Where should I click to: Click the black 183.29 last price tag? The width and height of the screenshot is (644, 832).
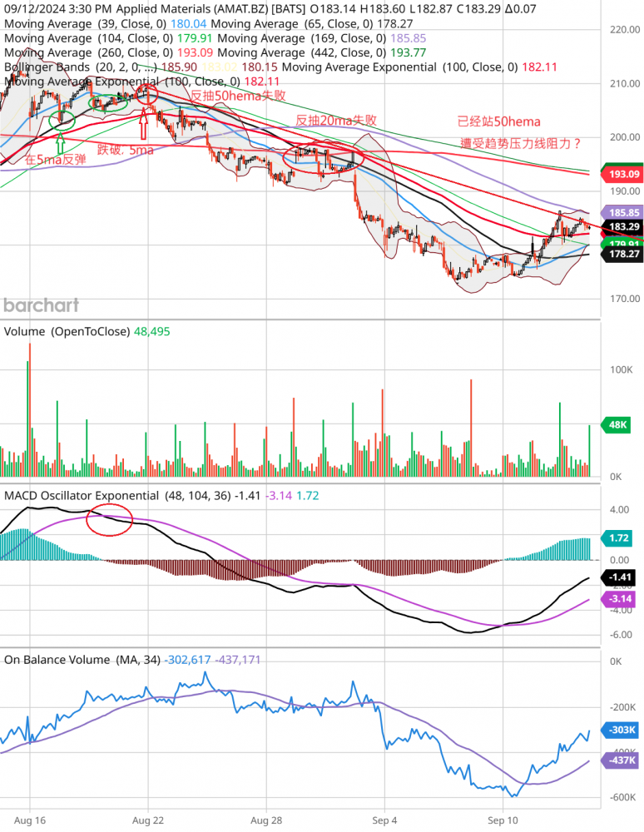click(x=623, y=226)
